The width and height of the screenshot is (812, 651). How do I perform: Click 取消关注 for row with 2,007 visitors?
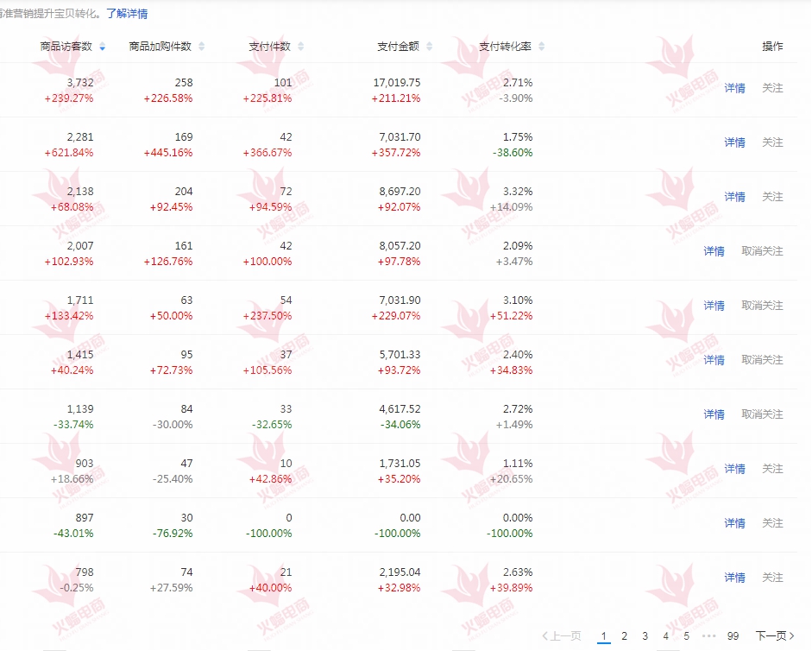point(762,251)
